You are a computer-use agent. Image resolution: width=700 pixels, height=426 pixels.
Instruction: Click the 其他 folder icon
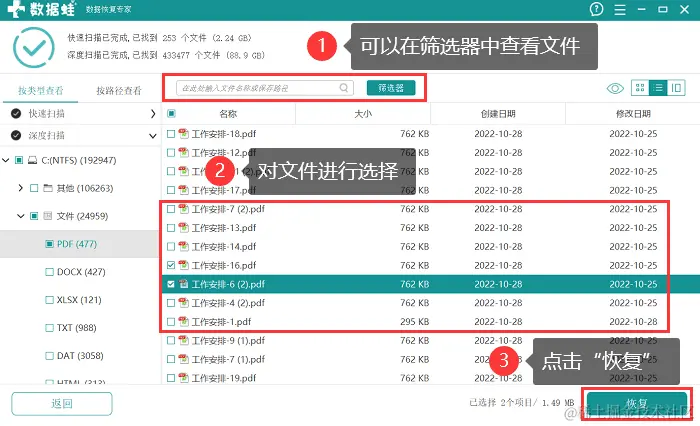pyautogui.click(x=48, y=188)
